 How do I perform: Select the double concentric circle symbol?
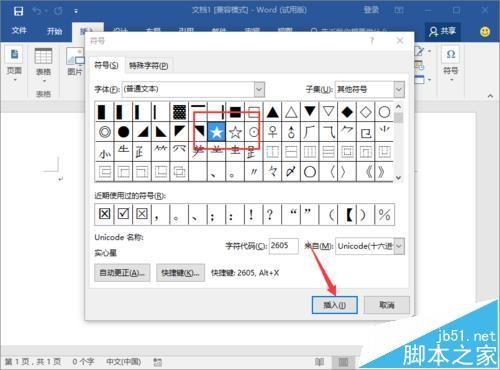[105, 132]
